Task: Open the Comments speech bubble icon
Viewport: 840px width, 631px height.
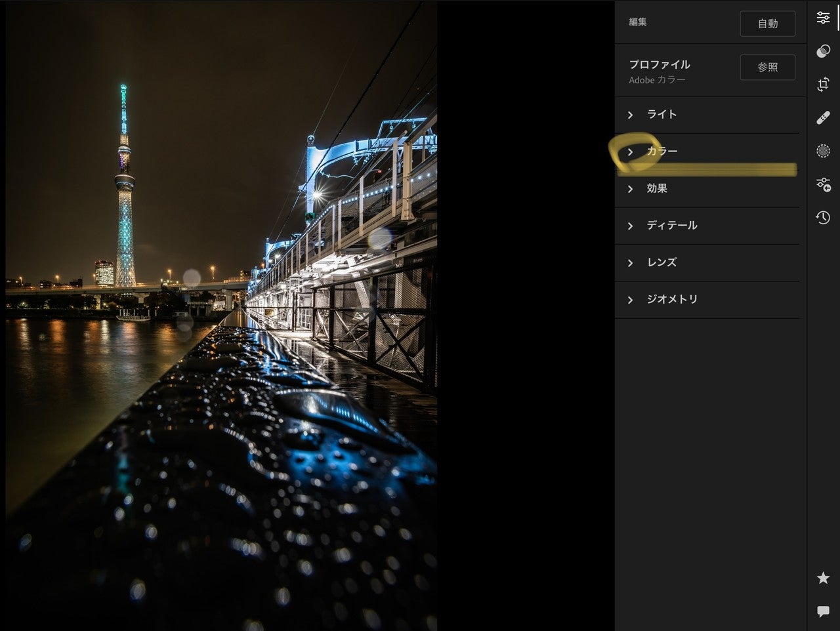Action: [823, 611]
